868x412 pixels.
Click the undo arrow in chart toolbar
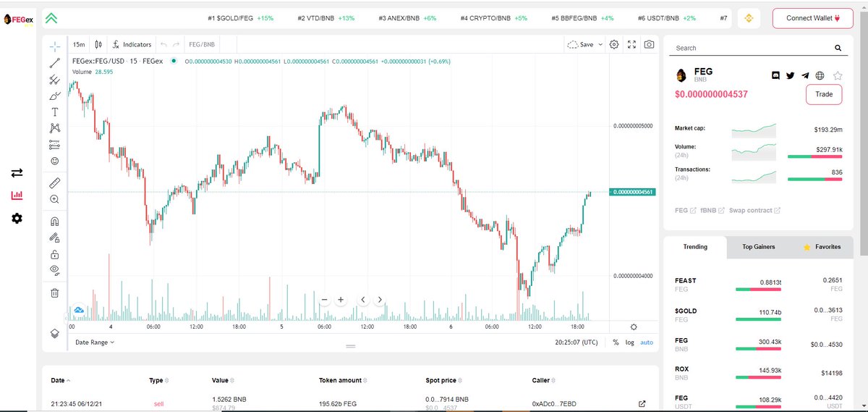[x=163, y=44]
